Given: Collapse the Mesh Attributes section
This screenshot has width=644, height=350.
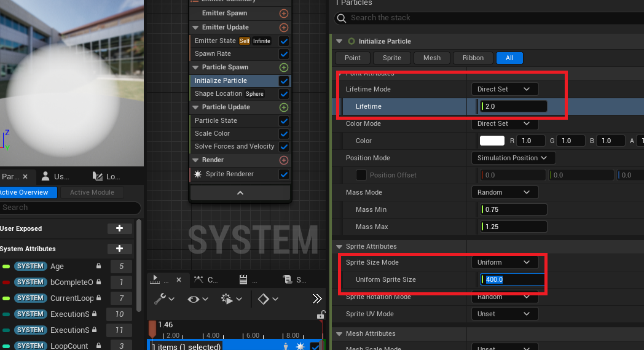Looking at the screenshot, I should (x=339, y=334).
